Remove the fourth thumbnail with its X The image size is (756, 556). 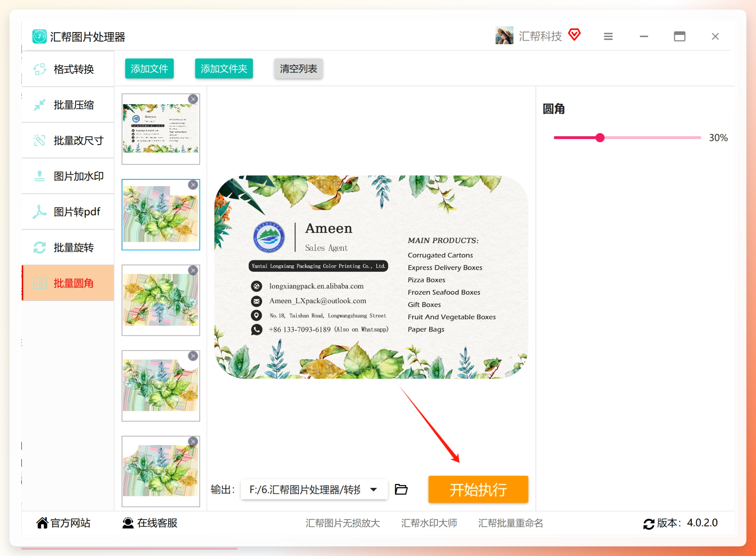point(193,356)
